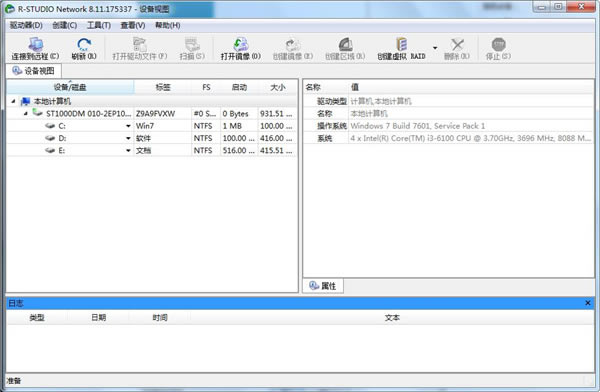600x392 pixels.
Task: Click the Open Drive Files toolbar icon
Action: tap(140, 44)
